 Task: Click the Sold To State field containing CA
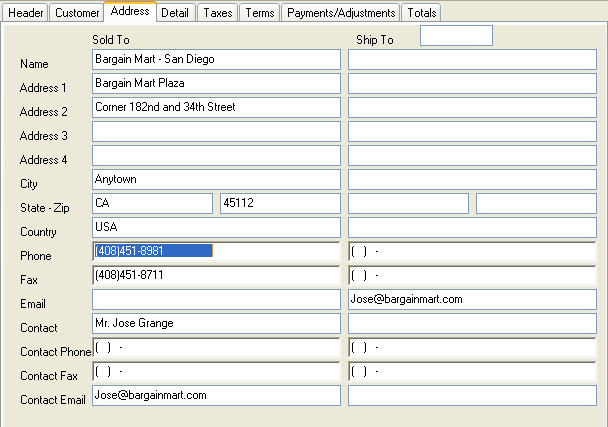pos(152,204)
